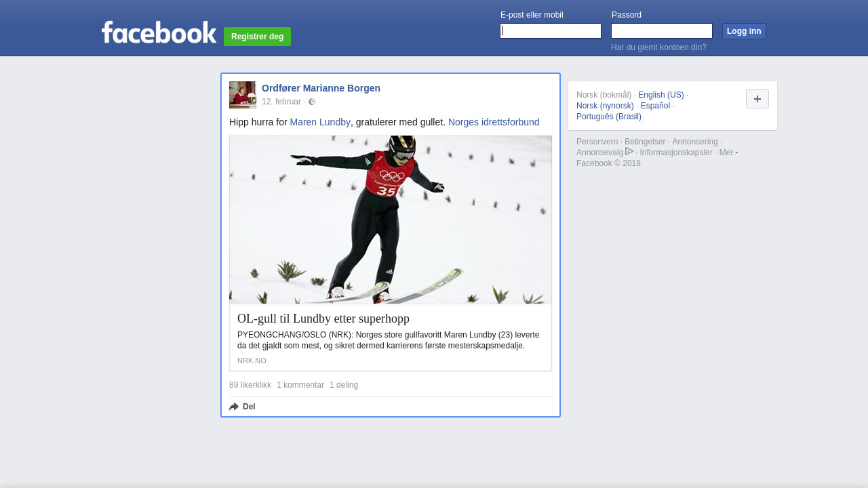Click the NRK.NO source label

[252, 361]
